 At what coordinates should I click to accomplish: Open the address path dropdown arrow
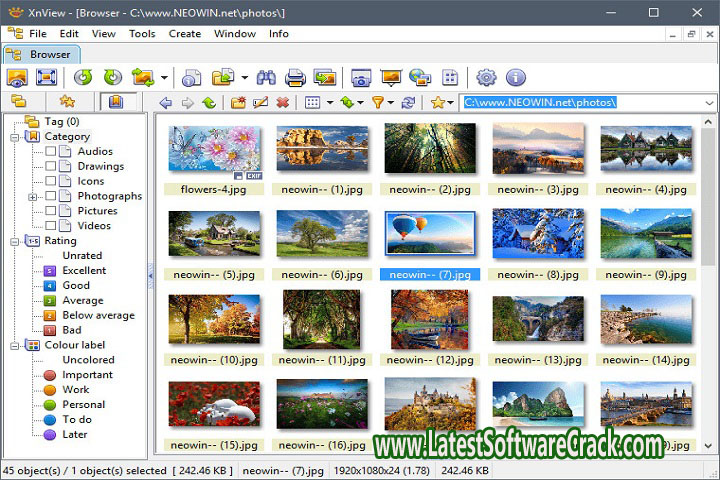pos(708,102)
